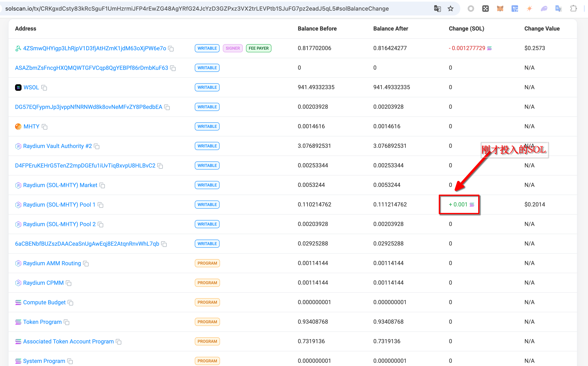The image size is (588, 366).
Task: Copy the Raydium (SOL-MHTY) Pool 1 address
Action: click(x=101, y=205)
